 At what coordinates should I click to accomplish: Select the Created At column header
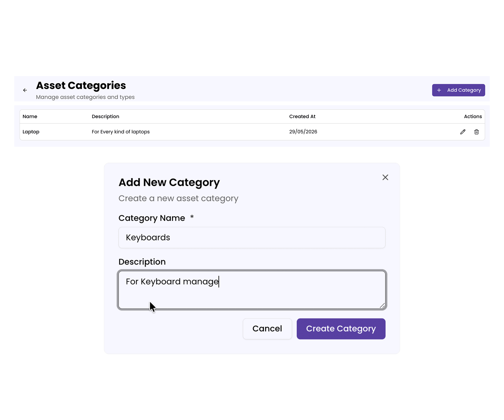302,116
